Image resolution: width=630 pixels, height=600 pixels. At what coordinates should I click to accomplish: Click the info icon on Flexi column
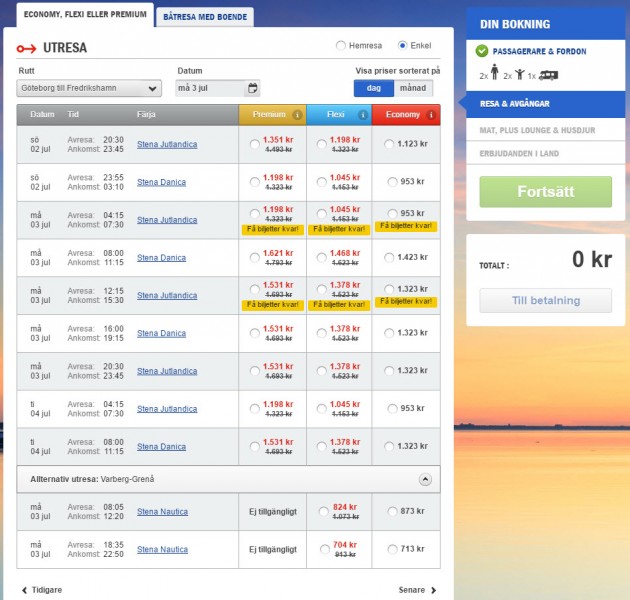tap(363, 115)
